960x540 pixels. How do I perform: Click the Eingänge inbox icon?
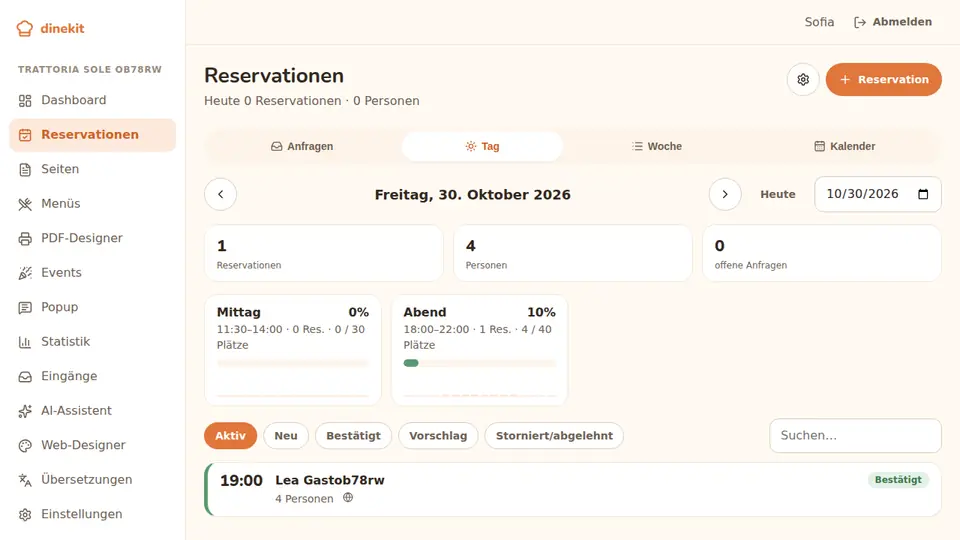point(25,377)
